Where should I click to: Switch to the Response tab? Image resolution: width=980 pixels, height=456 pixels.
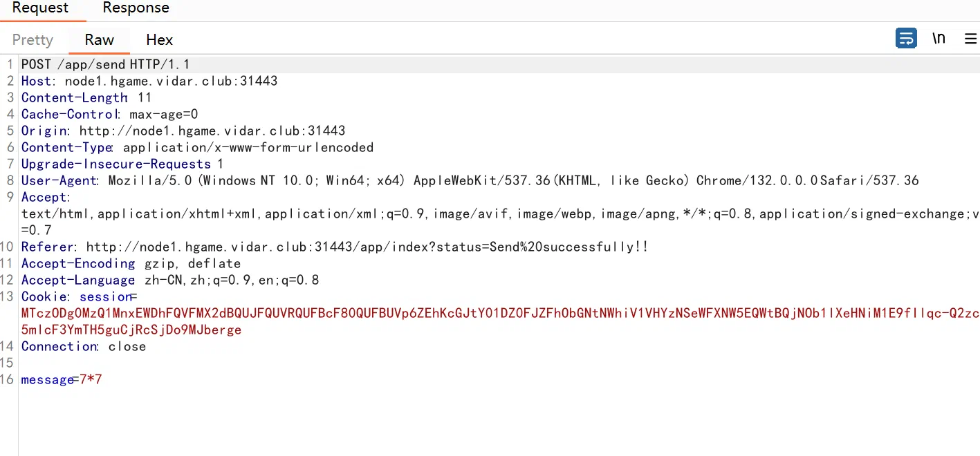click(136, 8)
